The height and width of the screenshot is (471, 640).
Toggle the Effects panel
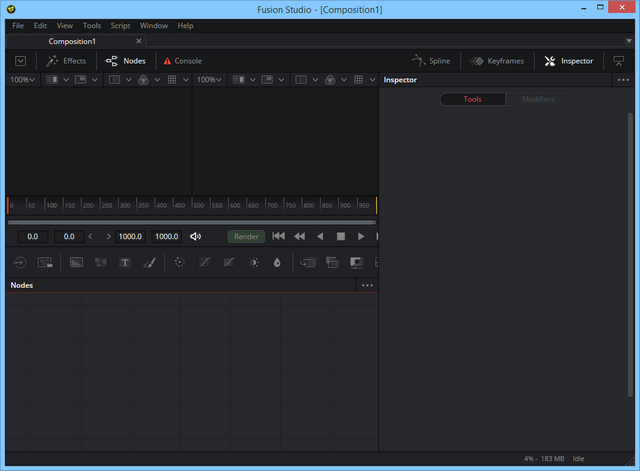(x=66, y=61)
